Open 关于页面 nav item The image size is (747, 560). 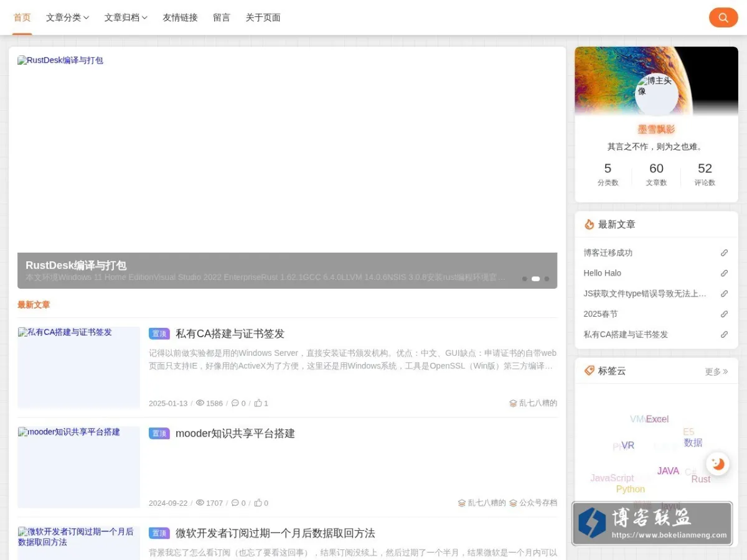(x=263, y=17)
